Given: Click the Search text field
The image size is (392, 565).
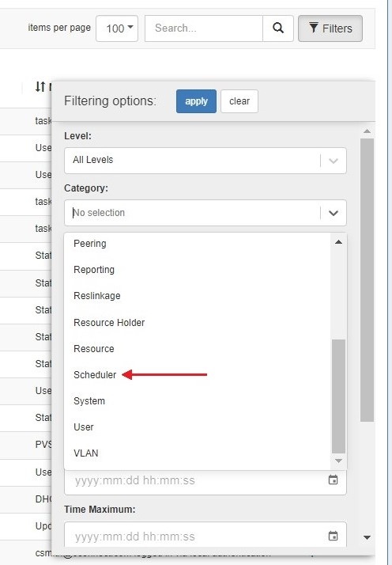Looking at the screenshot, I should pos(204,28).
